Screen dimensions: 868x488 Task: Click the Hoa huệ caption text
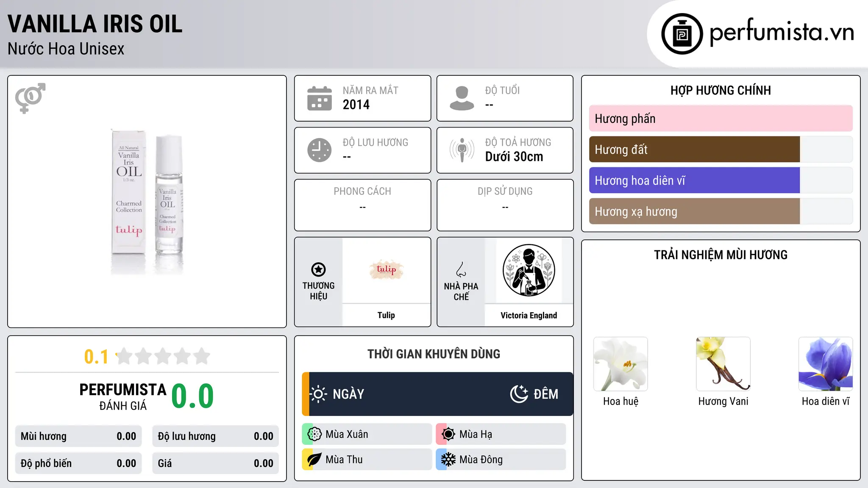(620, 401)
